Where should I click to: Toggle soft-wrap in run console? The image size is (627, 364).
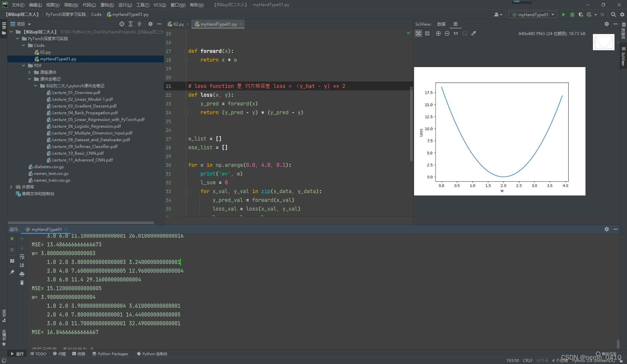22,256
